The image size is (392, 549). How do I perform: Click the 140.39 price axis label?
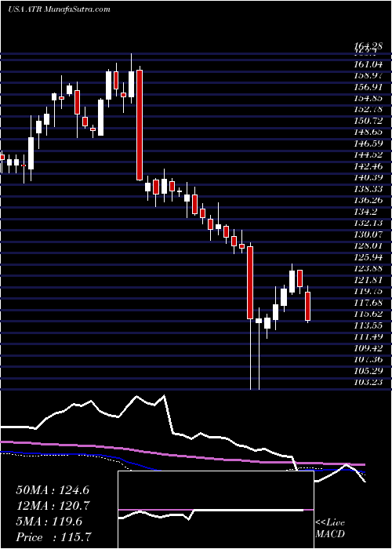(x=368, y=177)
